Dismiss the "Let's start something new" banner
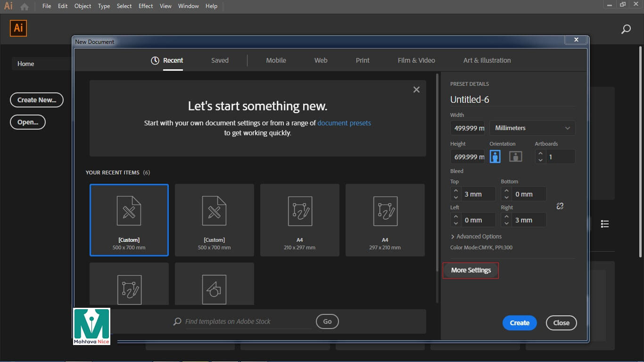The height and width of the screenshot is (362, 644). point(416,90)
